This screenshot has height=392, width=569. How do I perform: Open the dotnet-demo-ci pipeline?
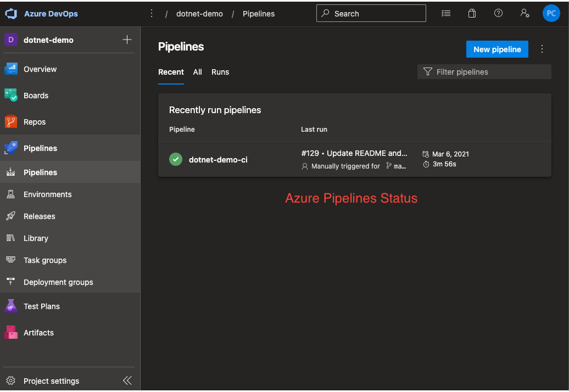(218, 160)
